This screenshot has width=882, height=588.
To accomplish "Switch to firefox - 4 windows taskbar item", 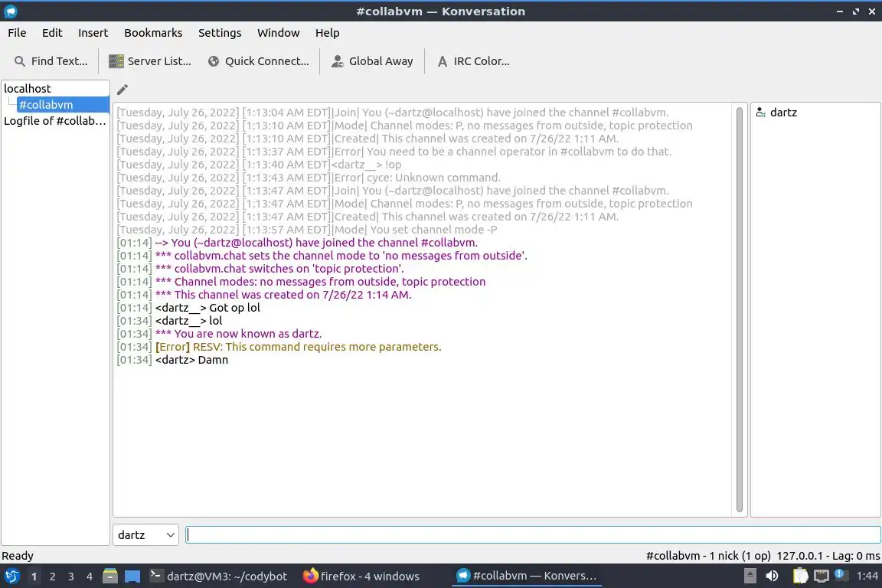I will click(361, 577).
